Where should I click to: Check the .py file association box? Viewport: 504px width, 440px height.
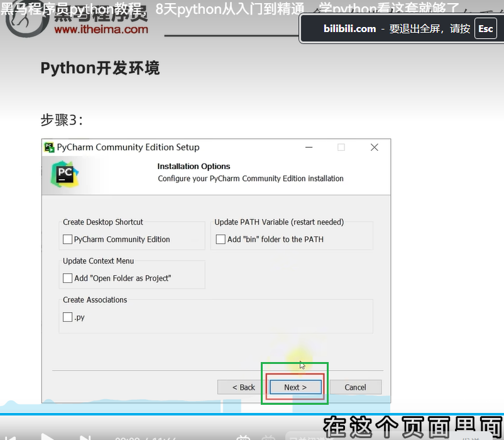[x=67, y=317]
